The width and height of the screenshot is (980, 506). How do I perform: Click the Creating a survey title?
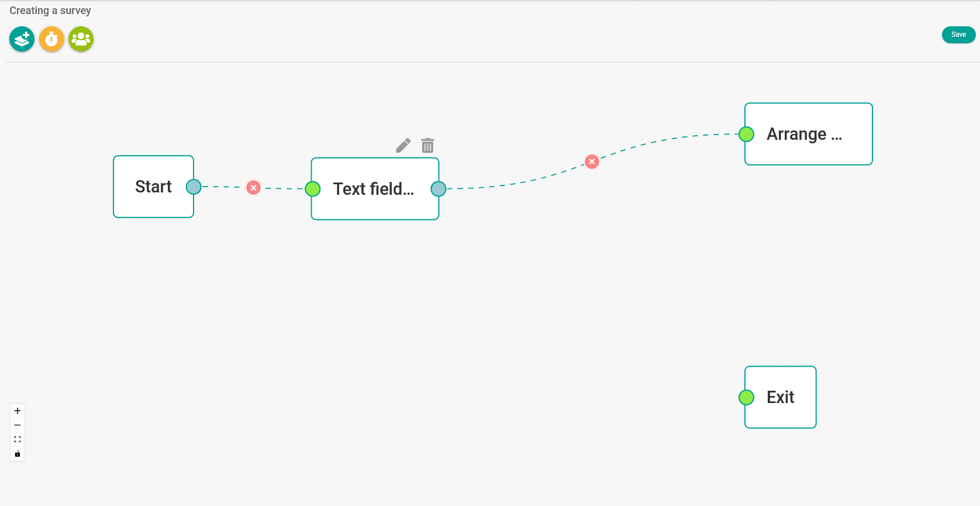[x=50, y=10]
